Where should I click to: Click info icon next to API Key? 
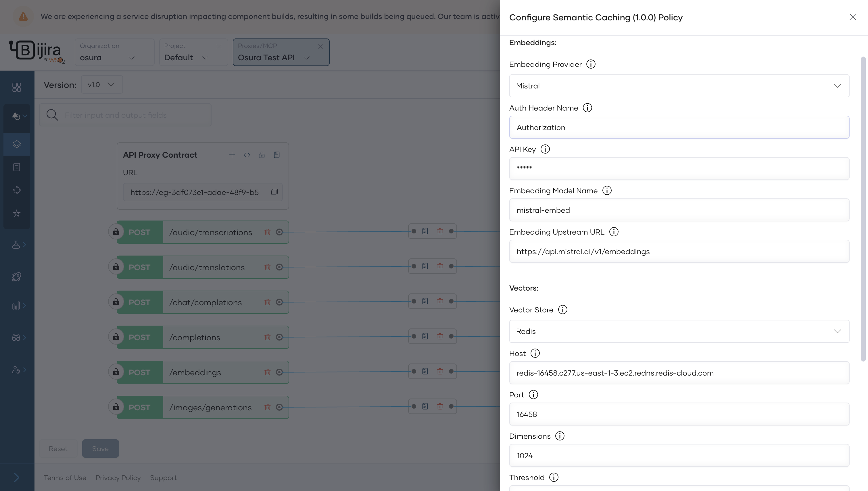545,149
